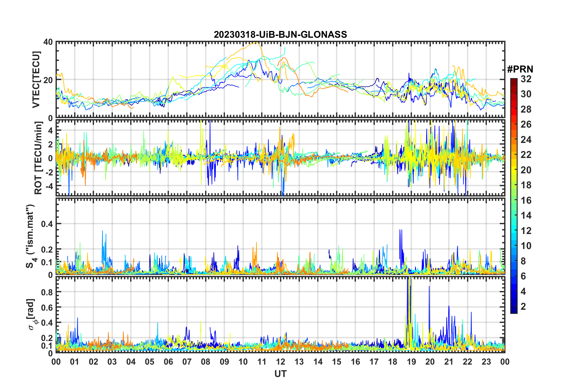Click colorbar tick label 8
Image resolution: width=561 pixels, height=392 pixels.
pyautogui.click(x=523, y=261)
